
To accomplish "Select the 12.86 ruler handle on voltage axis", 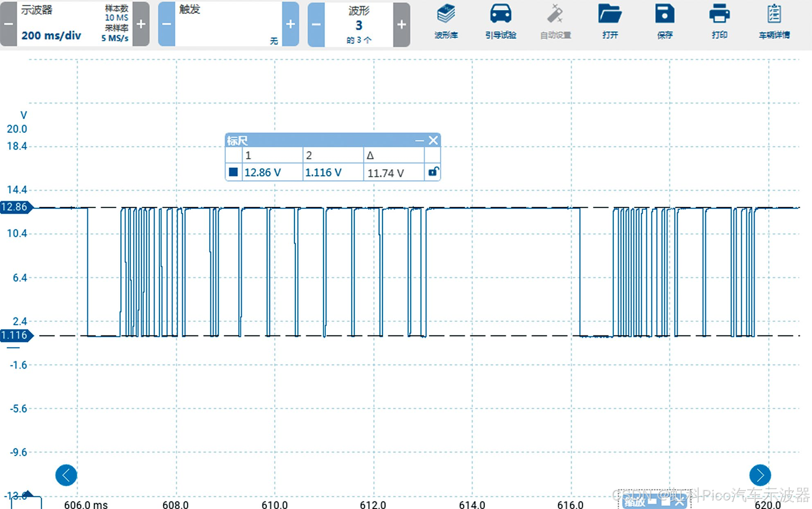I will click(16, 207).
